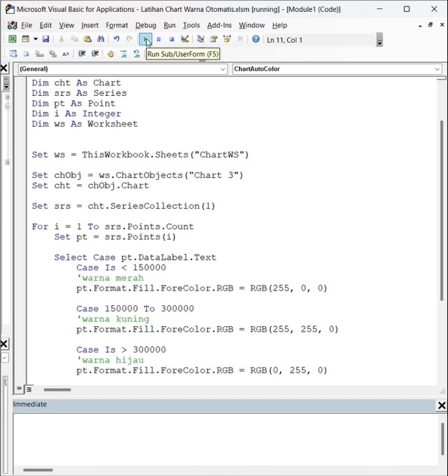Open the Tools menu

(x=191, y=25)
